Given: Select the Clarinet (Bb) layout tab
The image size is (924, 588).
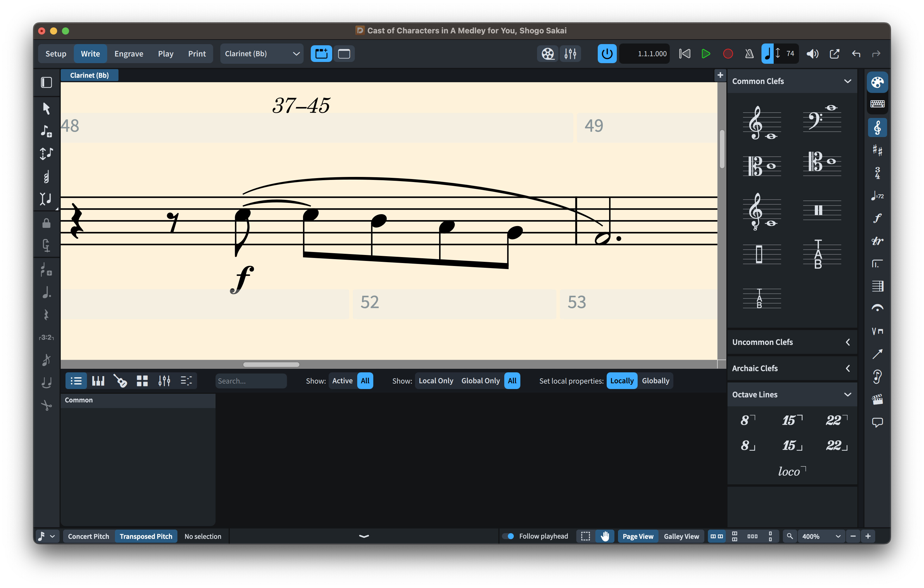Looking at the screenshot, I should pyautogui.click(x=89, y=75).
